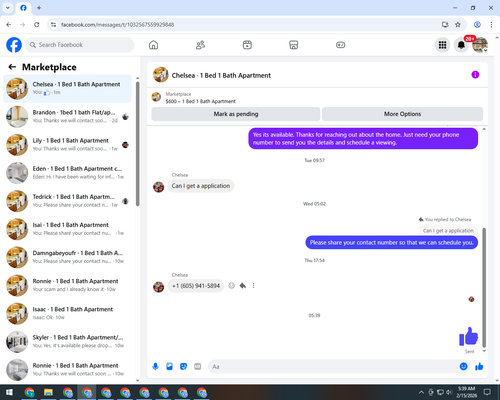Open conversation info purple icon
Image resolution: width=500 pixels, height=400 pixels.
[475, 75]
